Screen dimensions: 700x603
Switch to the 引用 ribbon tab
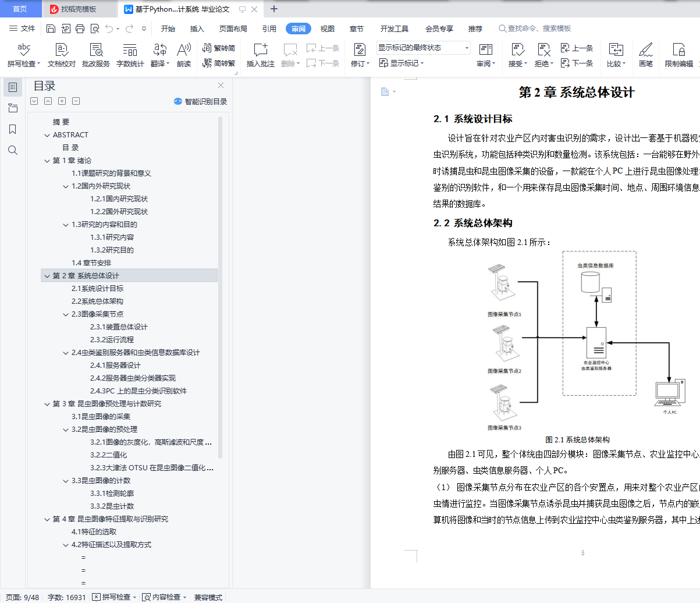[x=269, y=29]
